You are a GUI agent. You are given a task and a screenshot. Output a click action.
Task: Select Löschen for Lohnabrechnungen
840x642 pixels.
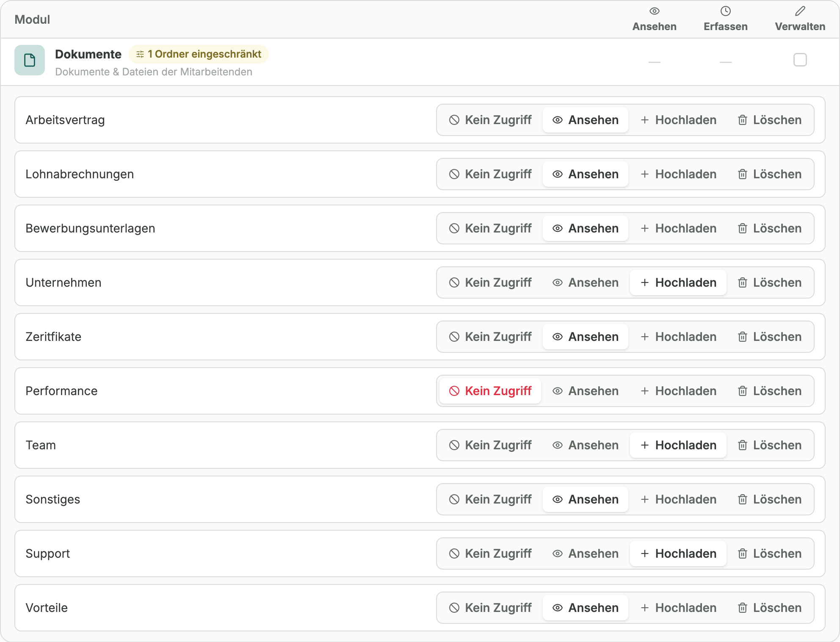(769, 174)
